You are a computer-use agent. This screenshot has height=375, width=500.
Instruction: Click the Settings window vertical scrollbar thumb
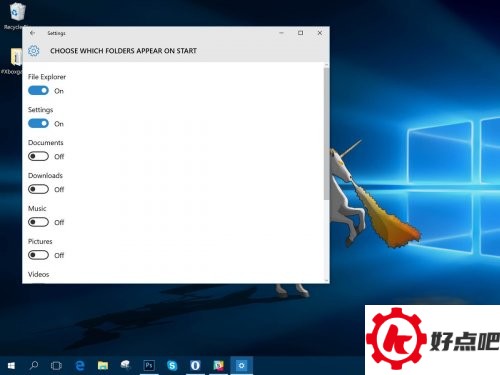pyautogui.click(x=326, y=133)
